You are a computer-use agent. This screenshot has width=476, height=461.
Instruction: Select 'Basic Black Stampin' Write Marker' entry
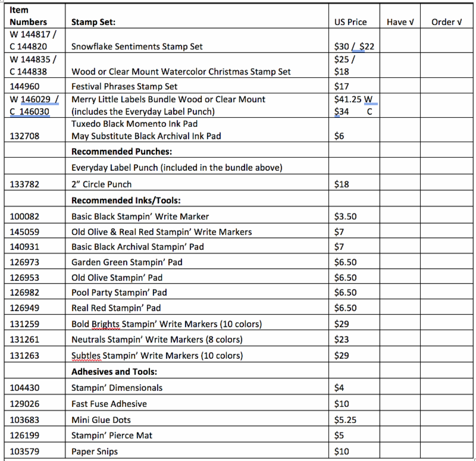[140, 217]
